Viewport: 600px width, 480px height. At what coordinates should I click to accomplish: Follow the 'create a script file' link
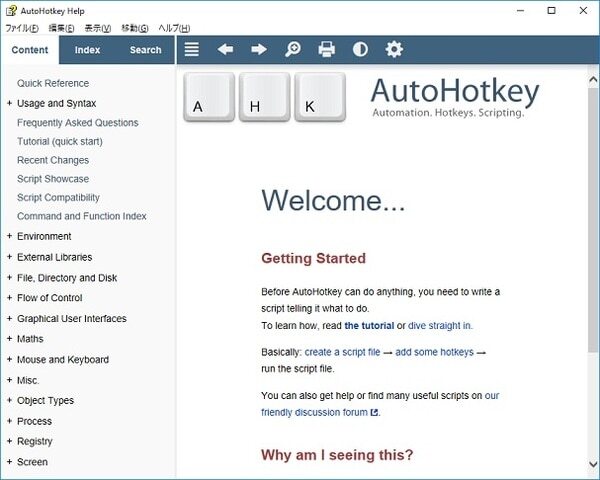(342, 352)
